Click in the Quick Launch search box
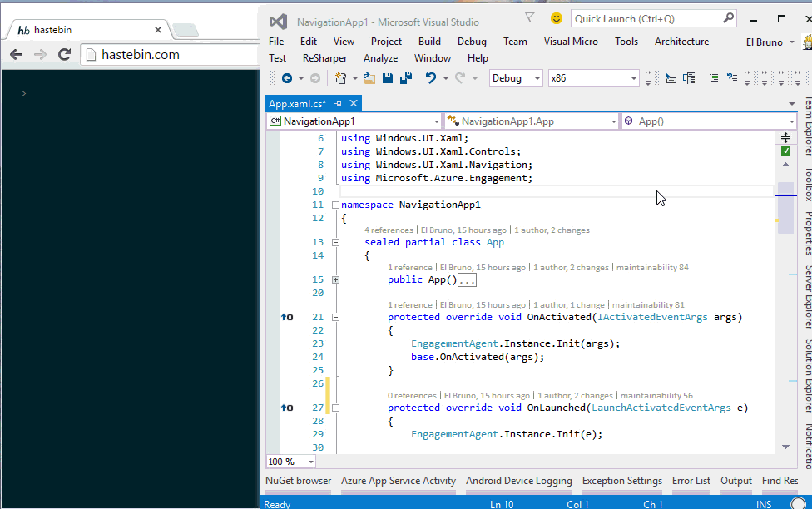This screenshot has width=812, height=509. 646,18
